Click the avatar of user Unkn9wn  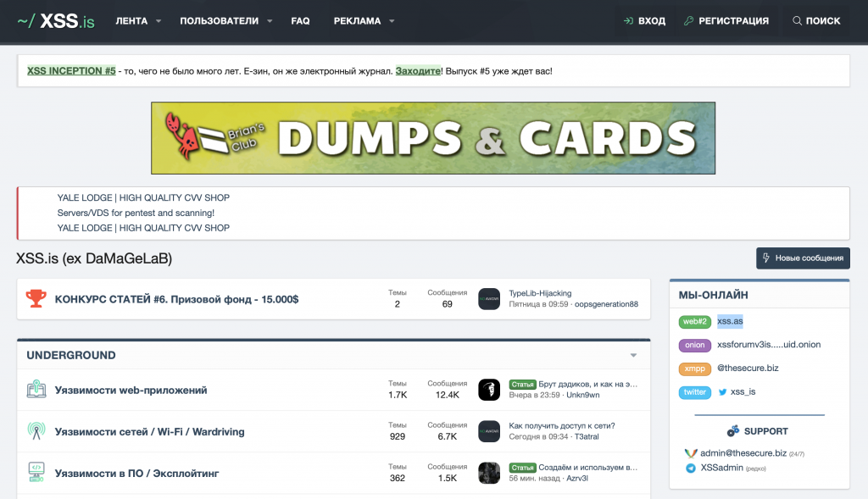coord(489,390)
